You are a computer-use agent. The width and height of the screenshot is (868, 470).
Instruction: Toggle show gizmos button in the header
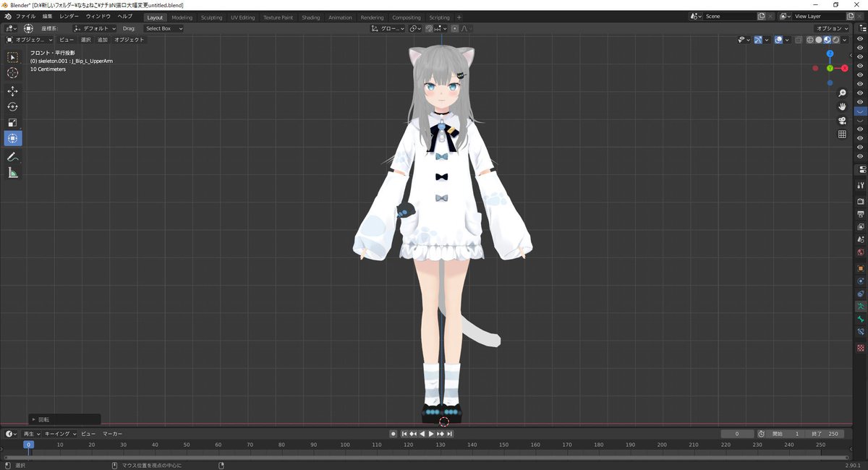(758, 40)
